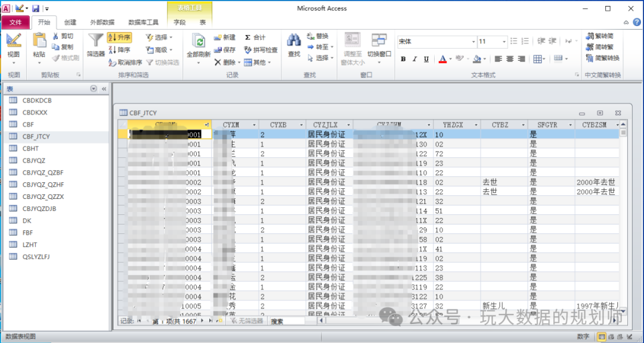Image resolution: width=644 pixels, height=343 pixels.
Task: Collapse the navigation pane with double chevron
Action: (x=104, y=89)
